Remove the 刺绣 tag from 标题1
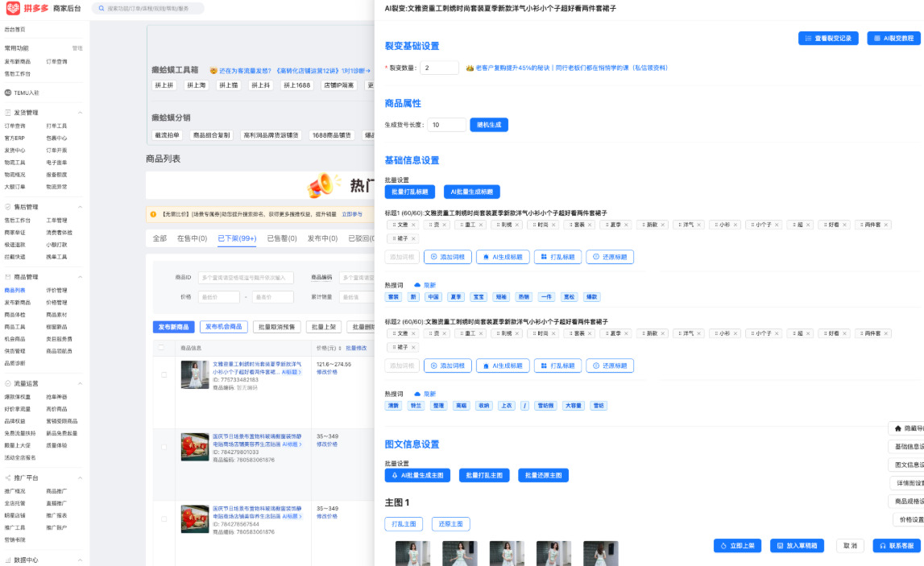This screenshot has height=566, width=924. (x=517, y=225)
